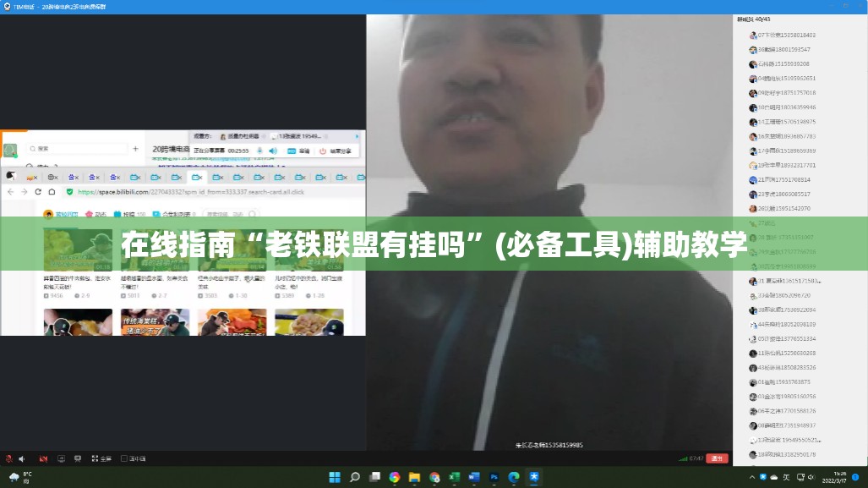
Task: Click browser back arrow
Action: pyautogui.click(x=10, y=192)
